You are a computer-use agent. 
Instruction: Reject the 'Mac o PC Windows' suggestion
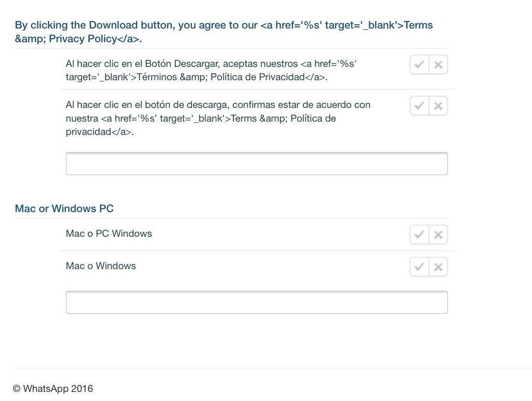[438, 235]
